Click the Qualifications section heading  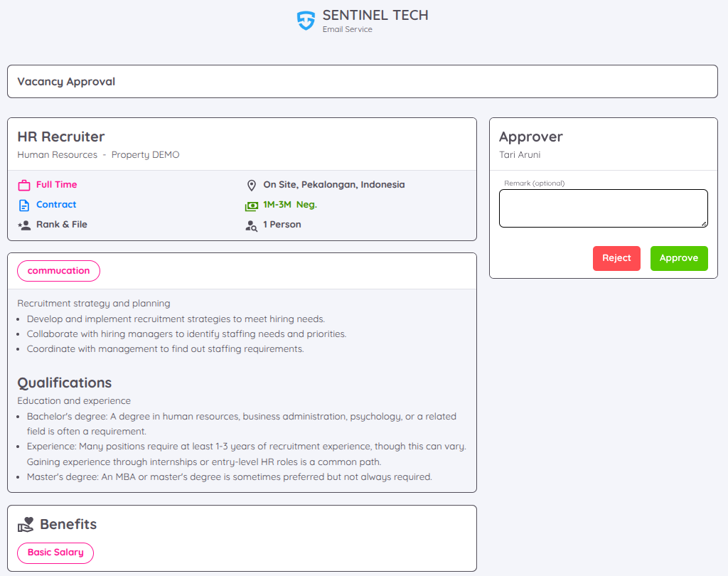pyautogui.click(x=65, y=383)
